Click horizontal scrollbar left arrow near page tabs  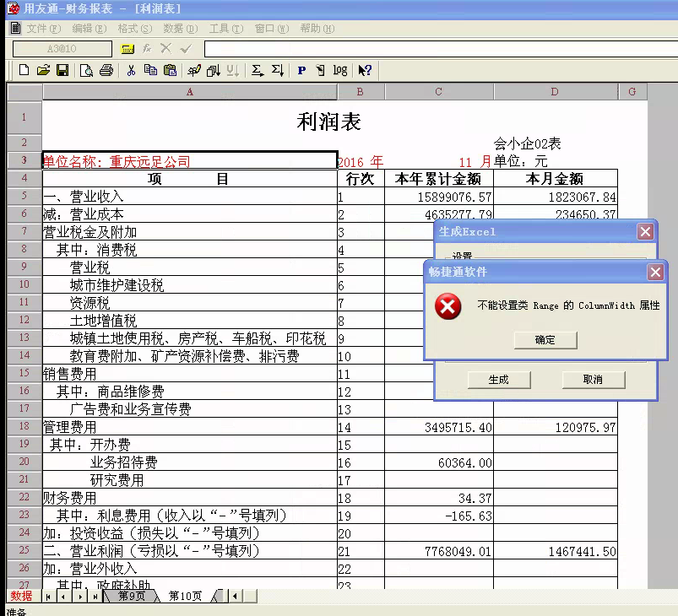[236, 596]
